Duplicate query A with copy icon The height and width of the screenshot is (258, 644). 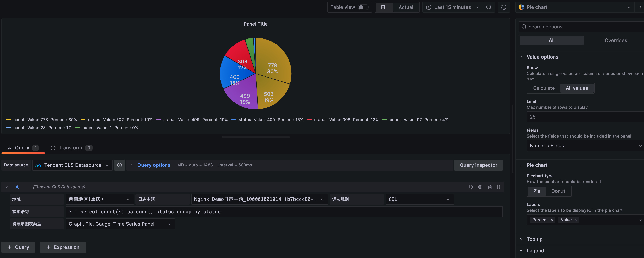(471, 187)
